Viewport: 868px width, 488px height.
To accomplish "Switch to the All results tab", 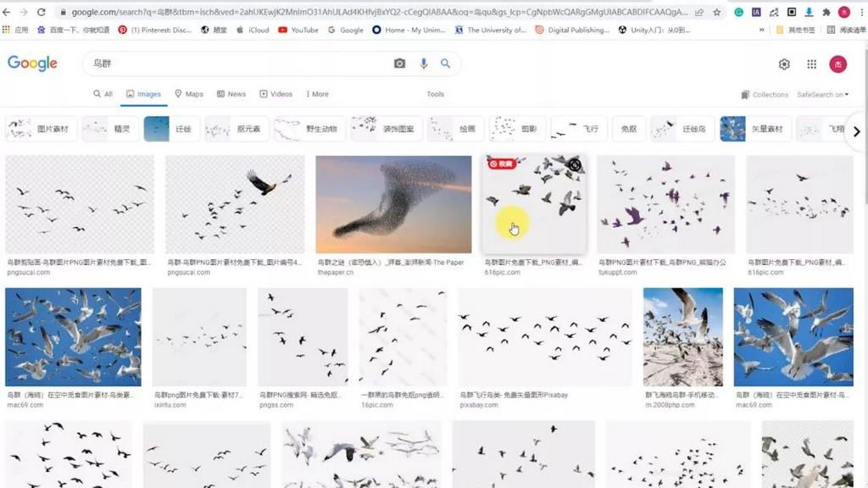I will tap(103, 94).
